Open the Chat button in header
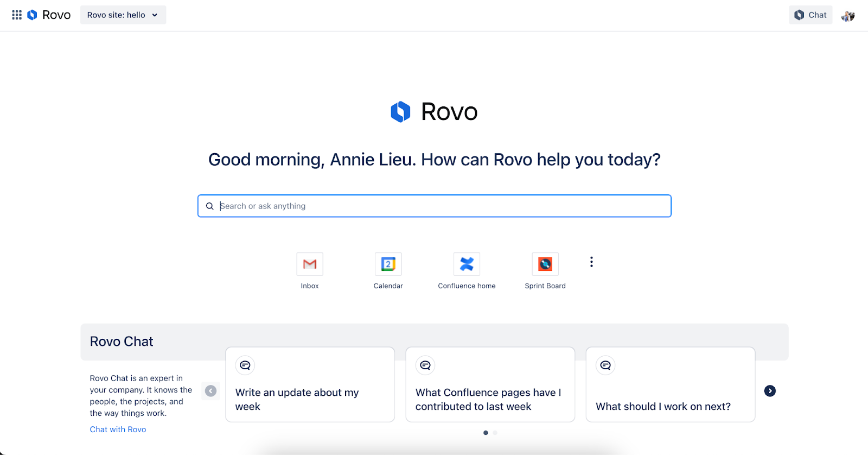Screen dimensions: 868x455 click(810, 15)
